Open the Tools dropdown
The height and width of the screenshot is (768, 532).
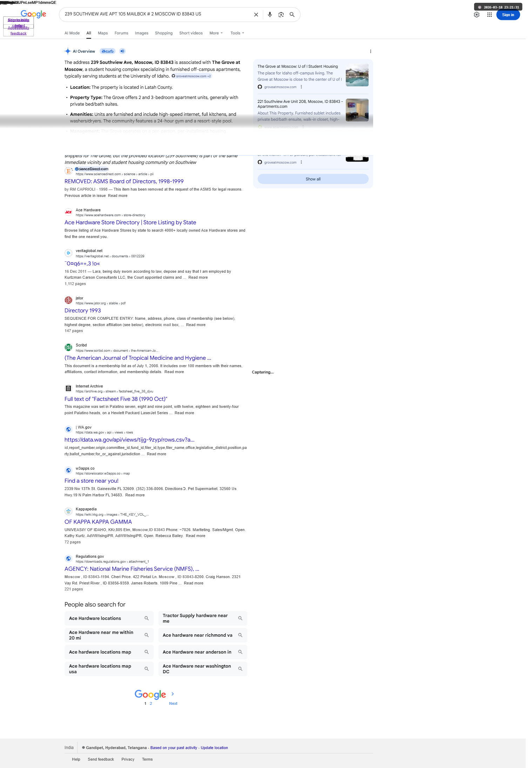(237, 33)
